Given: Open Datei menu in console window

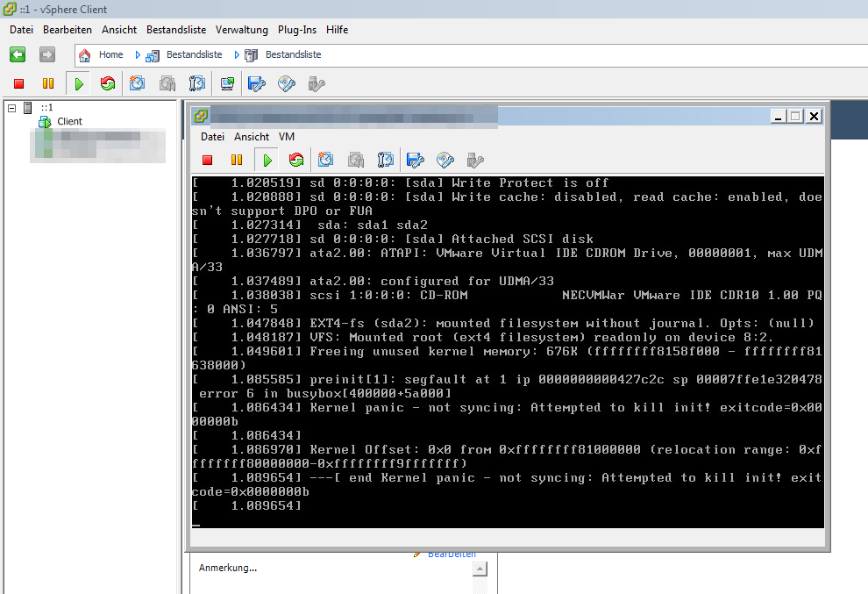Looking at the screenshot, I should (x=212, y=137).
